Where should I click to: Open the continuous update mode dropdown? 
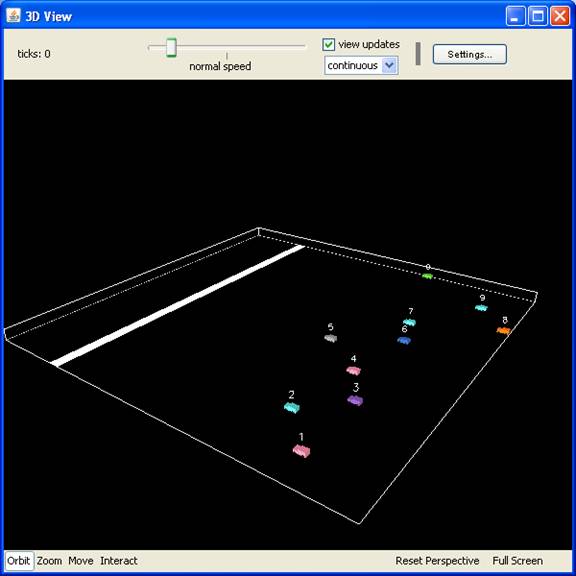click(x=361, y=65)
